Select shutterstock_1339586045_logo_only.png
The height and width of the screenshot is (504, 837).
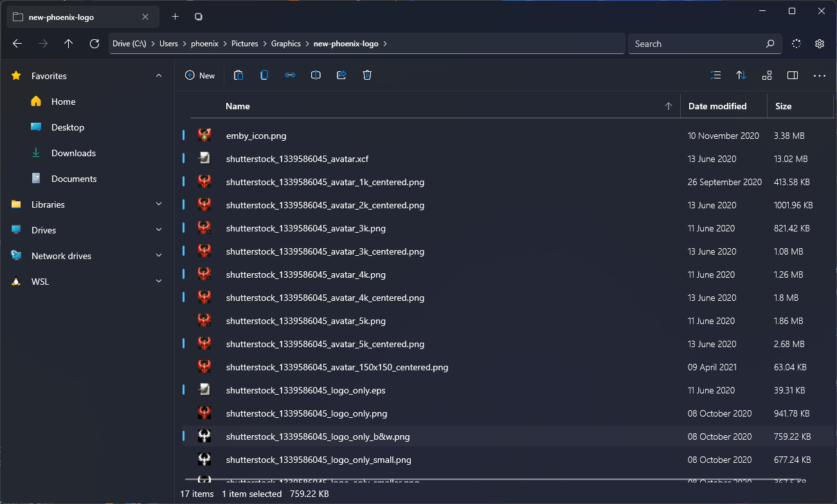tap(508, 413)
